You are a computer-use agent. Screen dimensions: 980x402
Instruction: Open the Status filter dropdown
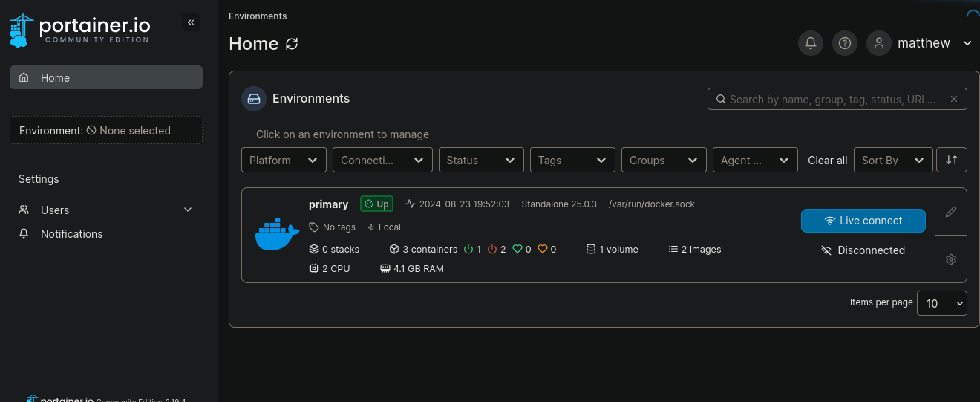[480, 160]
